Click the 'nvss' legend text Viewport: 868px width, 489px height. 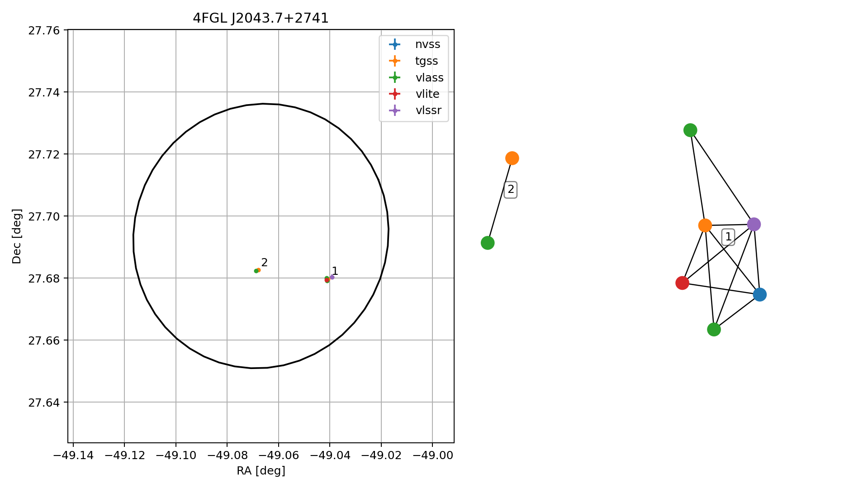427,44
